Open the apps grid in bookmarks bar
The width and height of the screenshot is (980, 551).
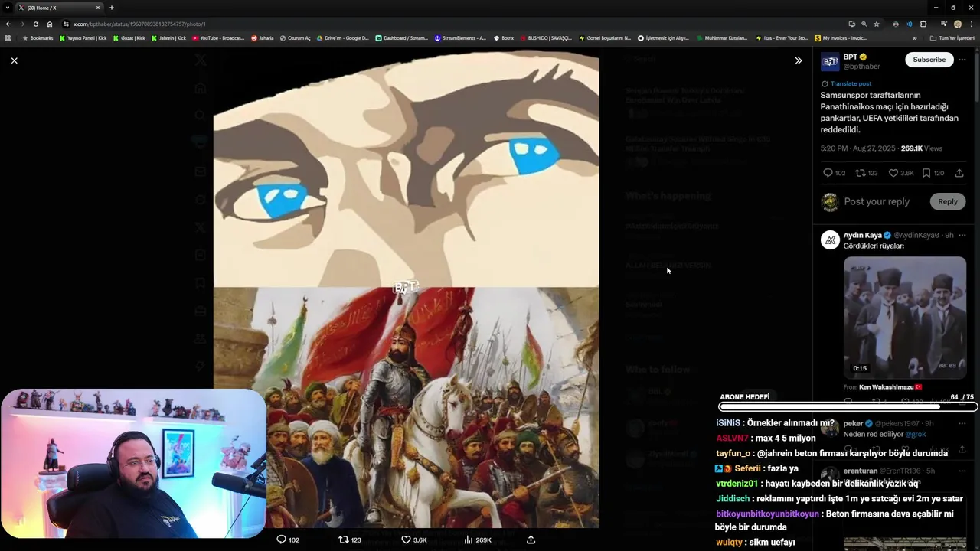[x=8, y=37]
